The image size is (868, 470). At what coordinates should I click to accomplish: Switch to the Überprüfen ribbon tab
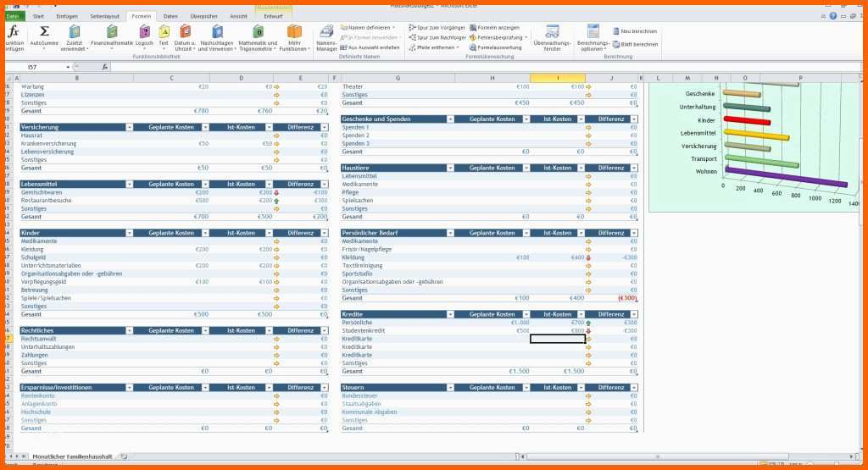pyautogui.click(x=203, y=17)
